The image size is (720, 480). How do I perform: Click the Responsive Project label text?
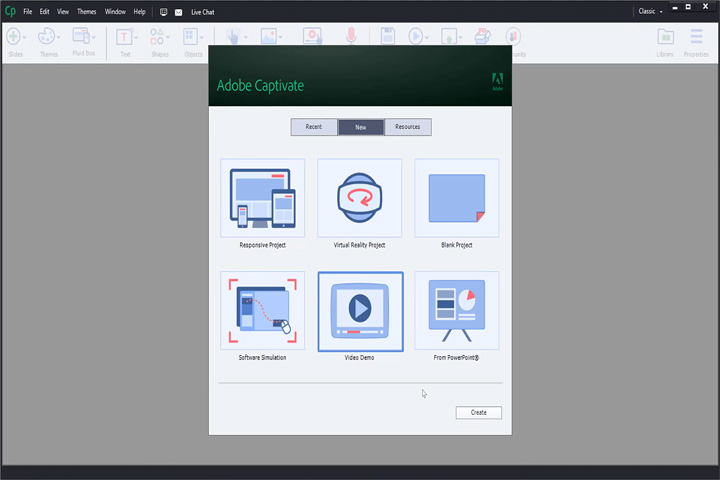[x=263, y=245]
